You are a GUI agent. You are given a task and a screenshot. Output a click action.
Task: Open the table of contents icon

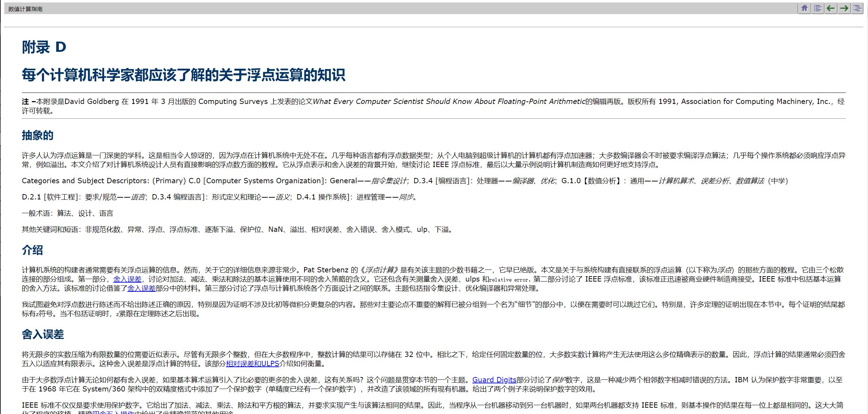(818, 8)
